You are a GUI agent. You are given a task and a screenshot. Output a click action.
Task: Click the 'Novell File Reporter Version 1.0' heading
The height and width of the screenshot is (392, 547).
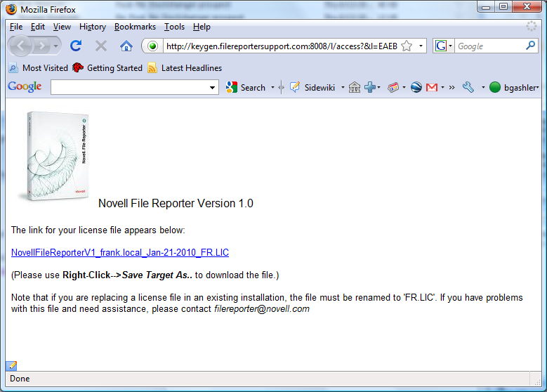click(176, 203)
